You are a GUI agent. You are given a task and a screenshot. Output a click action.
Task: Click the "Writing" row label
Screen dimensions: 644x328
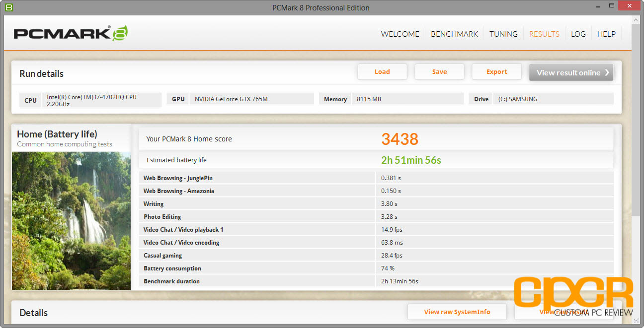click(154, 204)
